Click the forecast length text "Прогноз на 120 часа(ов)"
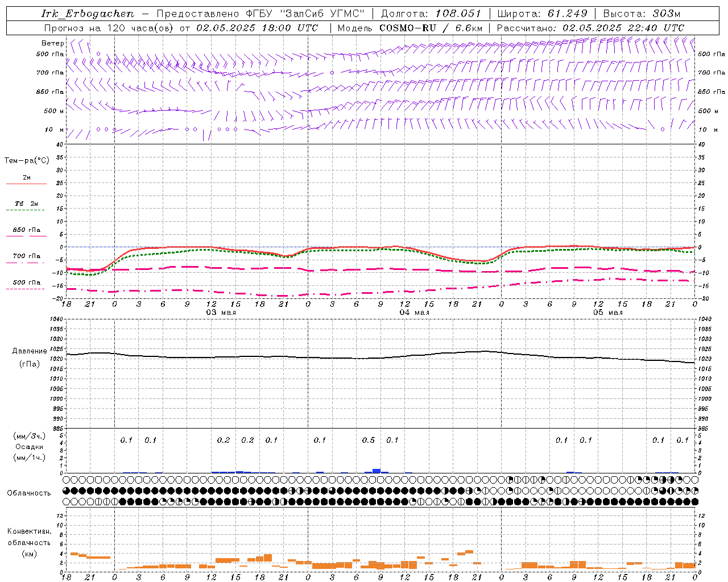Viewport: 728px width, 582px height. point(110,28)
